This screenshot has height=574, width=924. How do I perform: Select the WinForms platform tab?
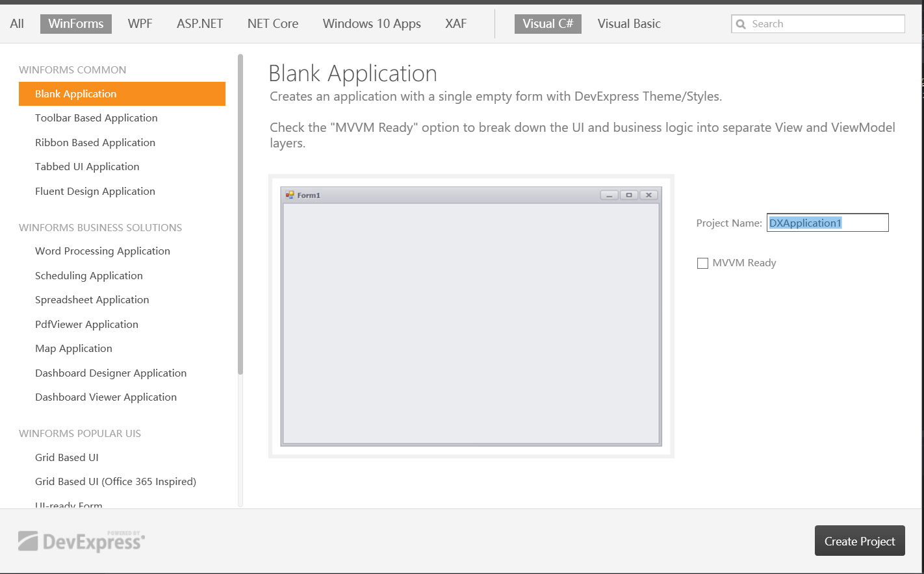[x=76, y=24]
